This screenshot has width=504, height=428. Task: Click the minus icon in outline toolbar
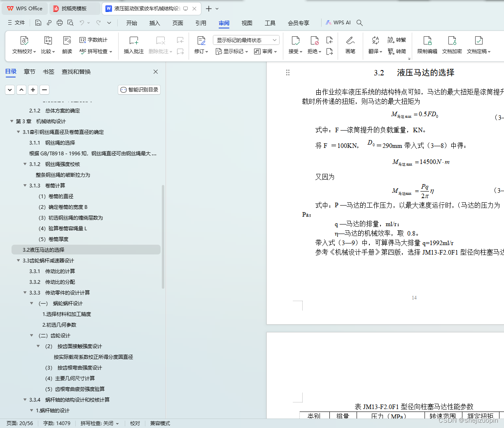coord(44,89)
